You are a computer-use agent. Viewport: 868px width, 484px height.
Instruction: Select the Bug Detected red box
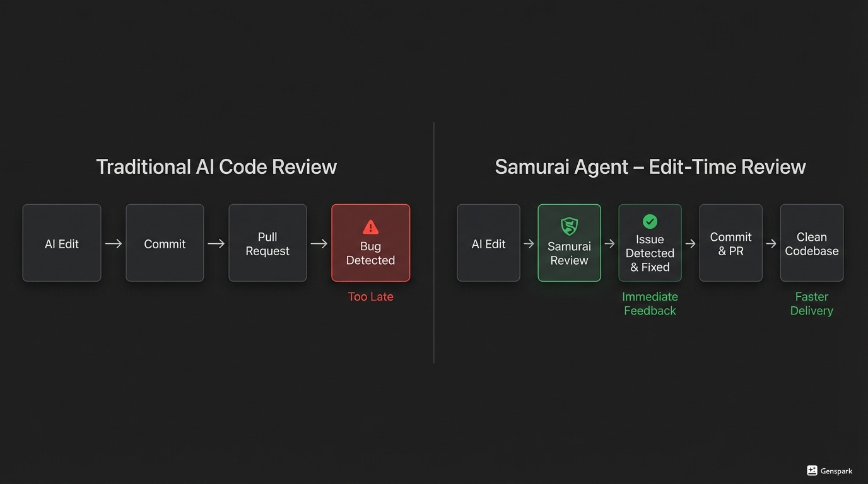(x=370, y=243)
